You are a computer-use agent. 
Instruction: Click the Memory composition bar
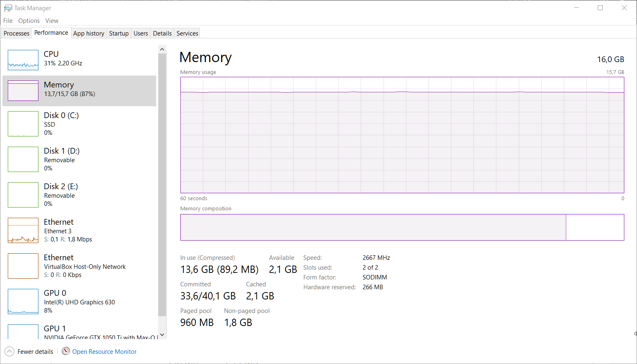click(402, 228)
